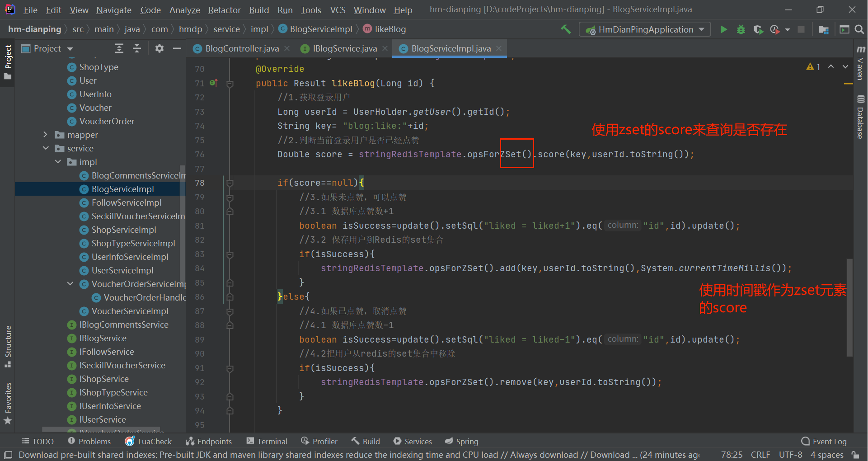Click the editor vertical scrollbar
The image size is (868, 461).
coord(850,307)
